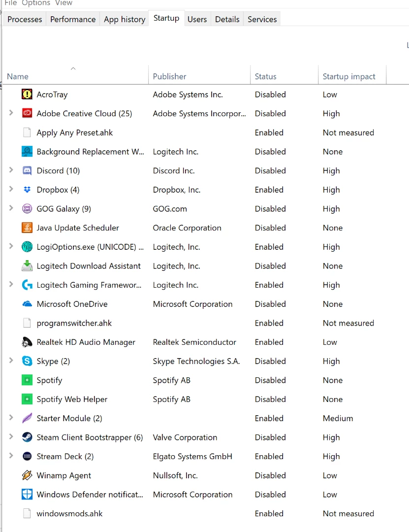Click Nullsoft, Inc. publisher cell

coord(175,475)
